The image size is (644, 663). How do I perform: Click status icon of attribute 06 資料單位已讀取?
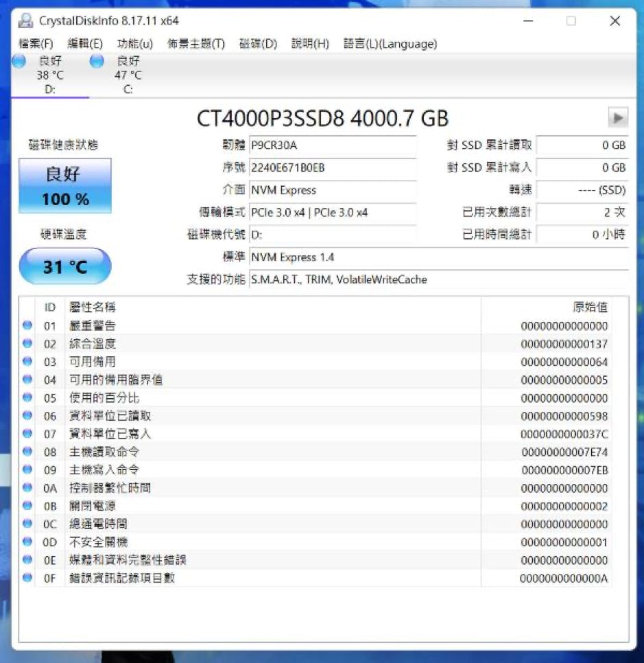tap(27, 415)
